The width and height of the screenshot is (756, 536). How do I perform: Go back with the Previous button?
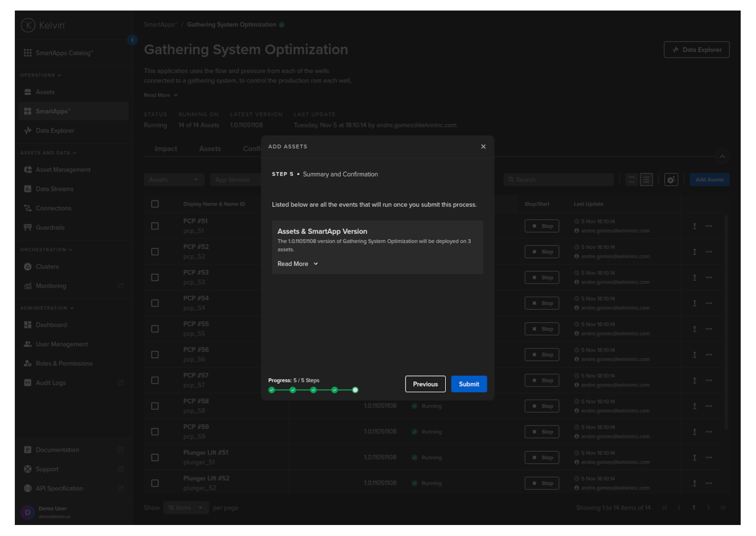[x=425, y=384]
